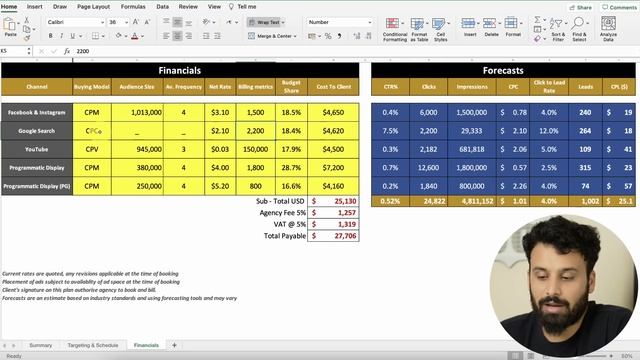Decrease indent in the ribbon
Viewport: 640px width, 360px height.
206,36
